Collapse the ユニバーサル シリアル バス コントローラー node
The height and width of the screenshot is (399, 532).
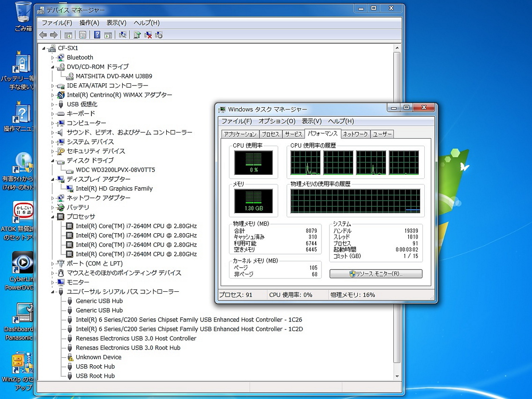tap(52, 292)
